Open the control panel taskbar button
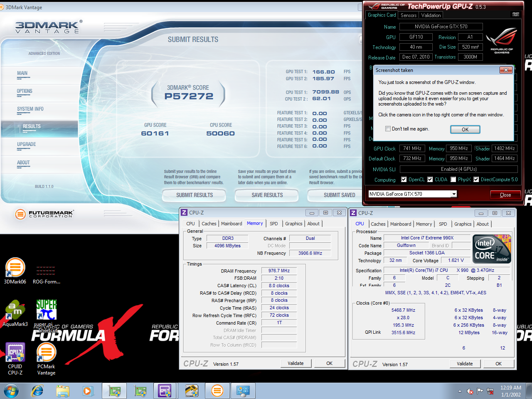 [x=243, y=391]
